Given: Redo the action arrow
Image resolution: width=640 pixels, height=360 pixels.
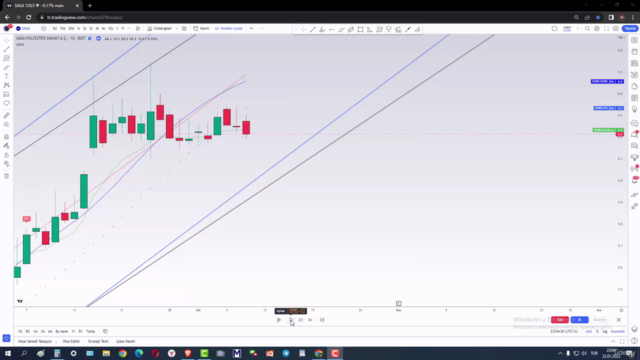Looking at the screenshot, I should (261, 29).
